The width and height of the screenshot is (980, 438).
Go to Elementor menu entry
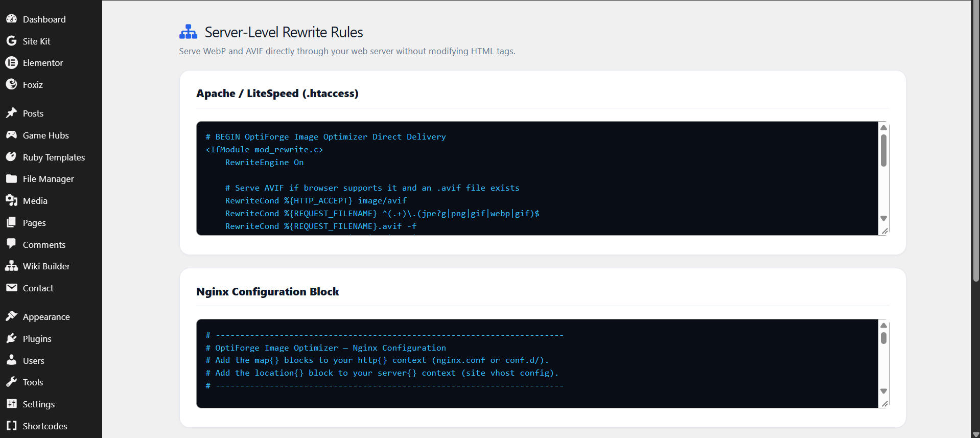tap(43, 63)
